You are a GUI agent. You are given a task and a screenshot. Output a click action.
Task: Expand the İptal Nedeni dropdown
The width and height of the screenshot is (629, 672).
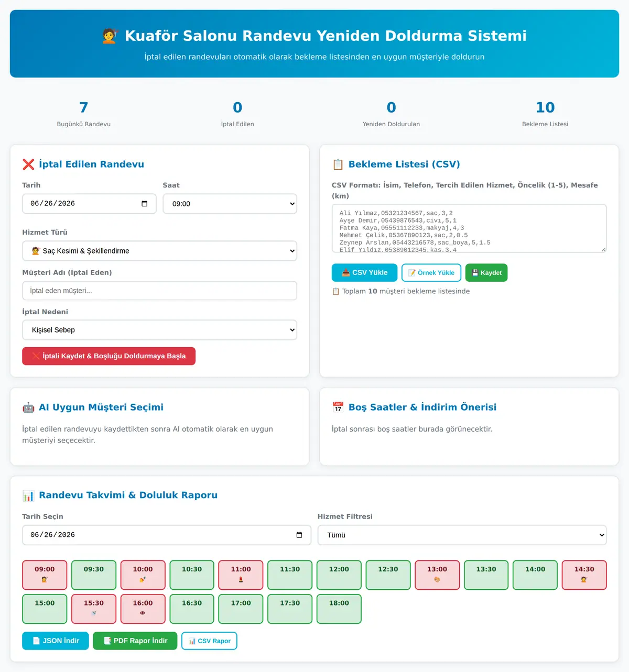[159, 330]
